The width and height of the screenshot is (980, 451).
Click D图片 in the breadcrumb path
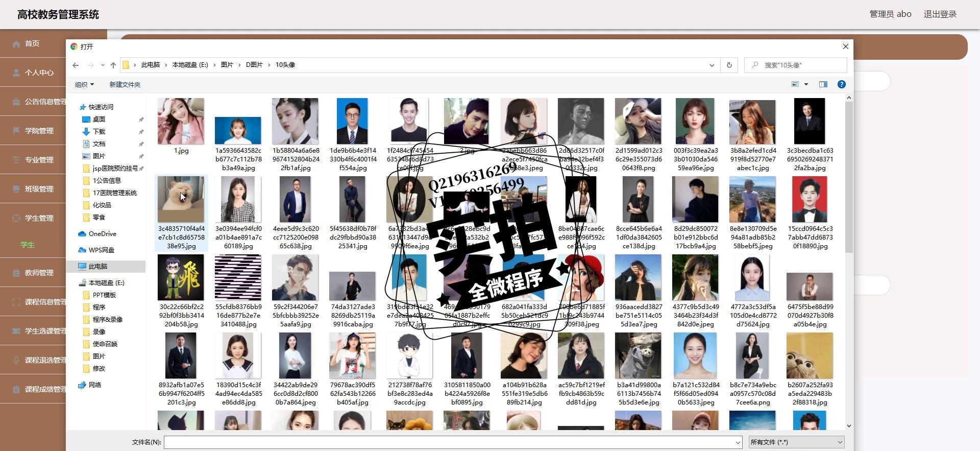(x=254, y=65)
